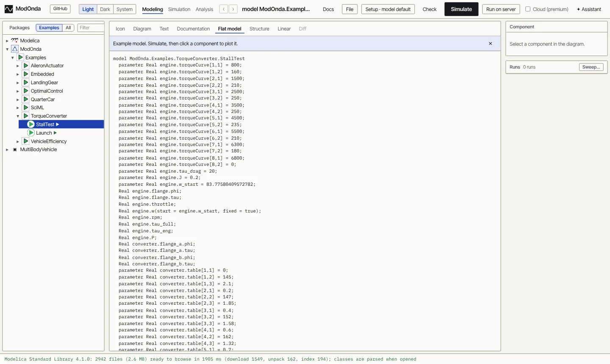Click the Simulate button

[x=461, y=9]
